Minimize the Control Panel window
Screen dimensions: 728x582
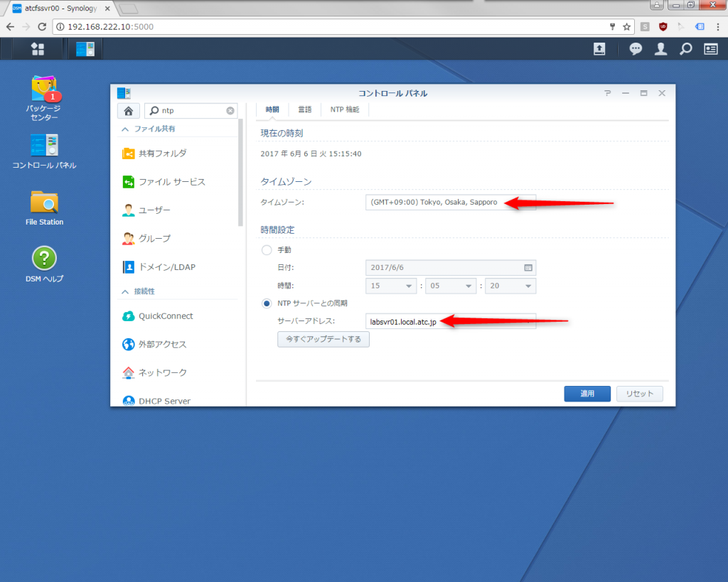626,93
